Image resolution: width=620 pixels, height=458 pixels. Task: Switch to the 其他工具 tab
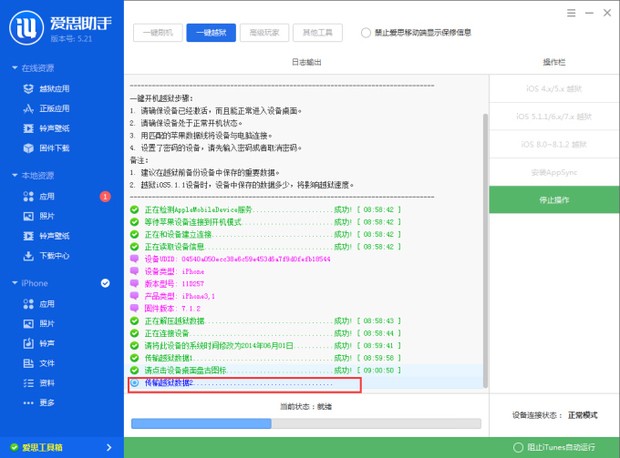318,32
